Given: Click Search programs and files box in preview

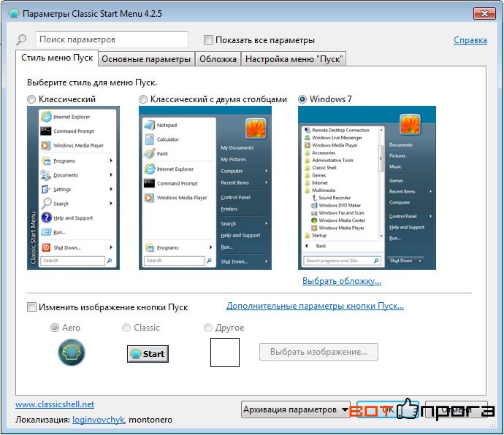Looking at the screenshot, I should pyautogui.click(x=342, y=261).
